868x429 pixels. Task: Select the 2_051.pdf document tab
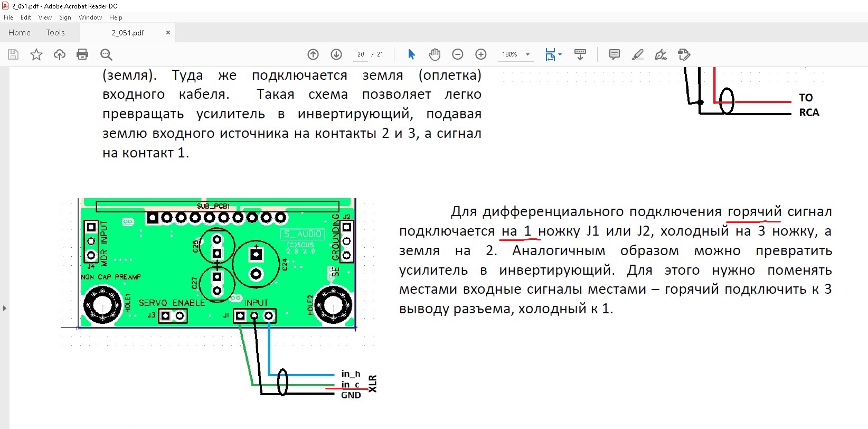pos(127,33)
